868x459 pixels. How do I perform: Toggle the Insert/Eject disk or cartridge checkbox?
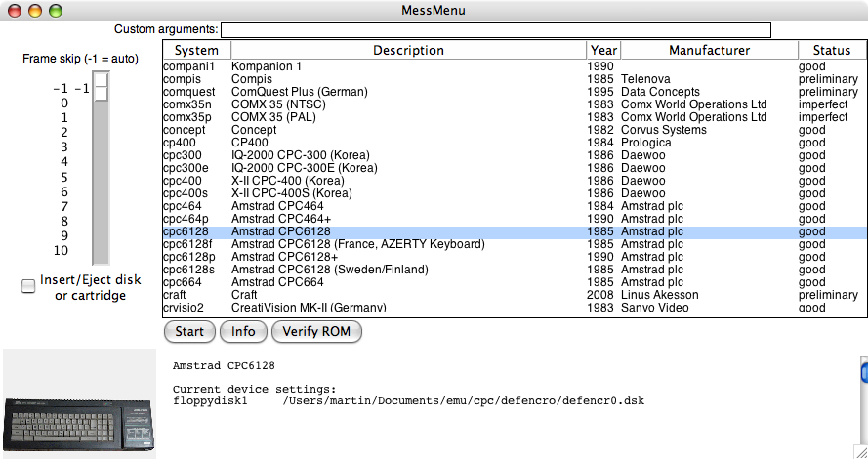click(x=28, y=286)
